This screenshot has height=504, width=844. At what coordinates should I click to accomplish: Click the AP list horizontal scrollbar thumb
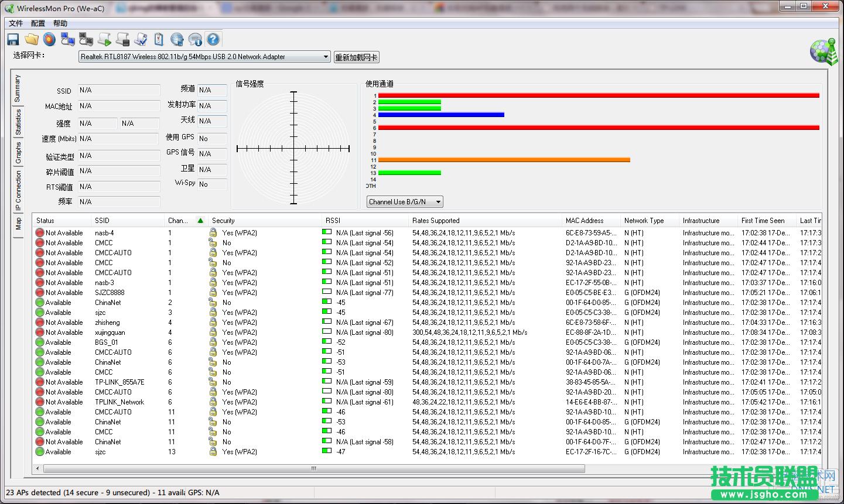pyautogui.click(x=313, y=468)
